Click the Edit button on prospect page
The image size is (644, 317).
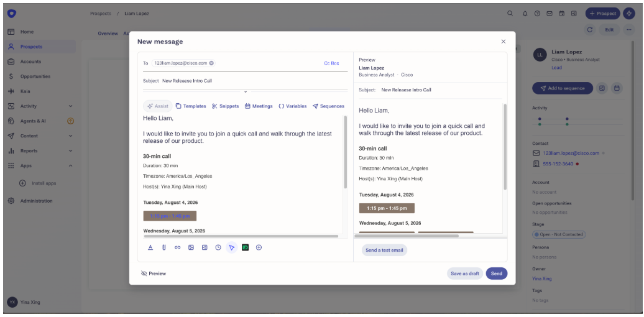pyautogui.click(x=609, y=30)
